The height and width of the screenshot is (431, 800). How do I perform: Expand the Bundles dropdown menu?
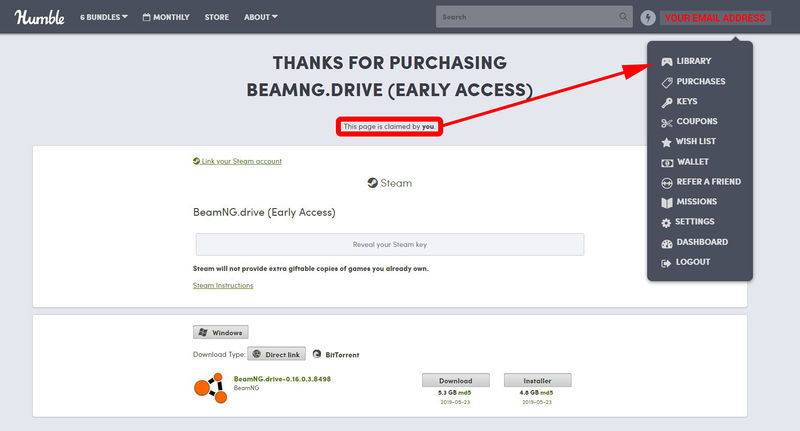point(104,17)
